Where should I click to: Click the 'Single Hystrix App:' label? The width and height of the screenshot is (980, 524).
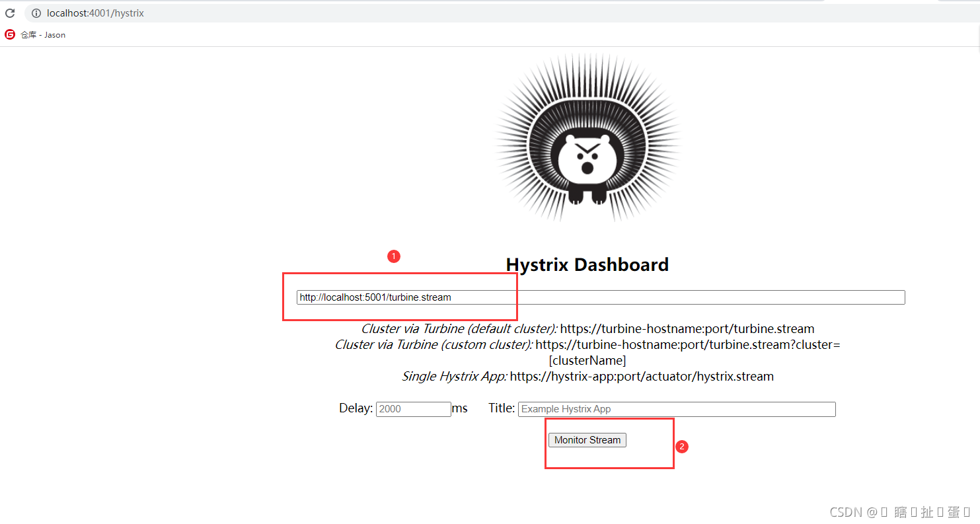[x=455, y=377]
